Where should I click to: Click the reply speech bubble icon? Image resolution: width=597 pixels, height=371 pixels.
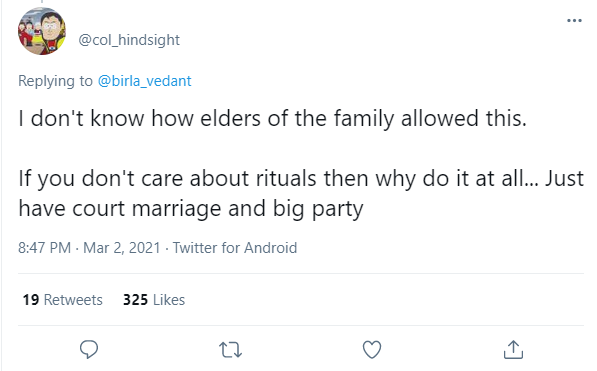(89, 349)
